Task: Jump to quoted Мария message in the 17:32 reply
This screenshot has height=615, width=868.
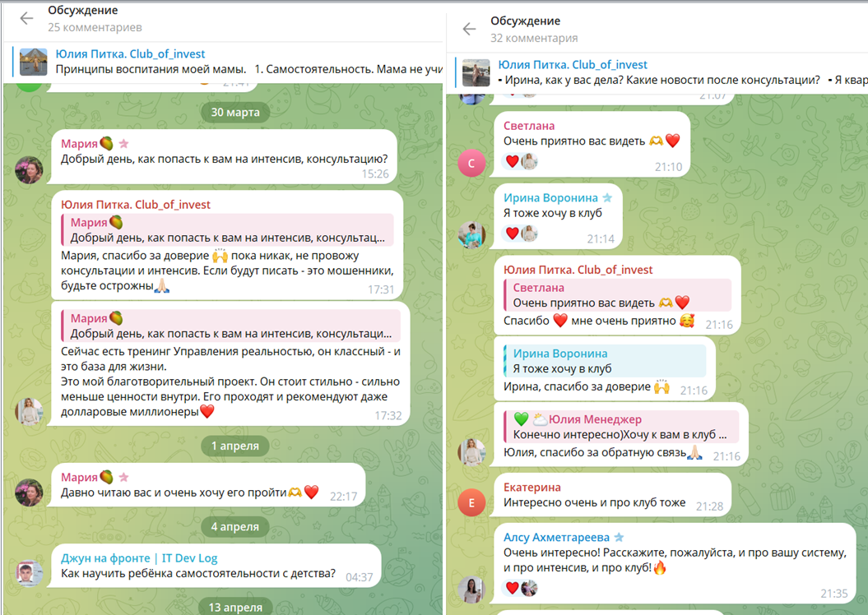Action: tap(230, 326)
